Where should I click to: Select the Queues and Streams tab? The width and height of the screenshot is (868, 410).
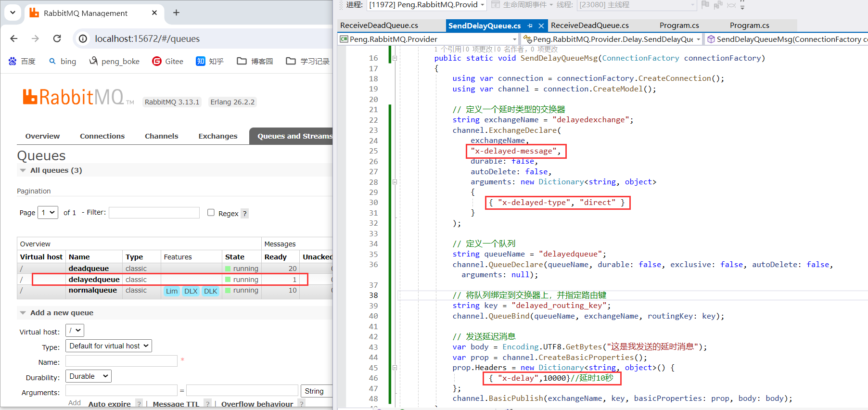[291, 136]
